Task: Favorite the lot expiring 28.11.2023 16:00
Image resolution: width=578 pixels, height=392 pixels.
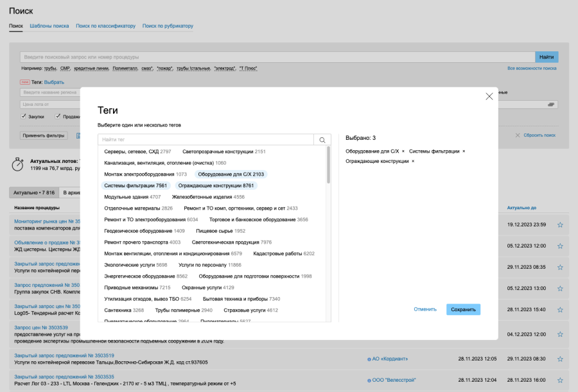Action: (x=560, y=380)
